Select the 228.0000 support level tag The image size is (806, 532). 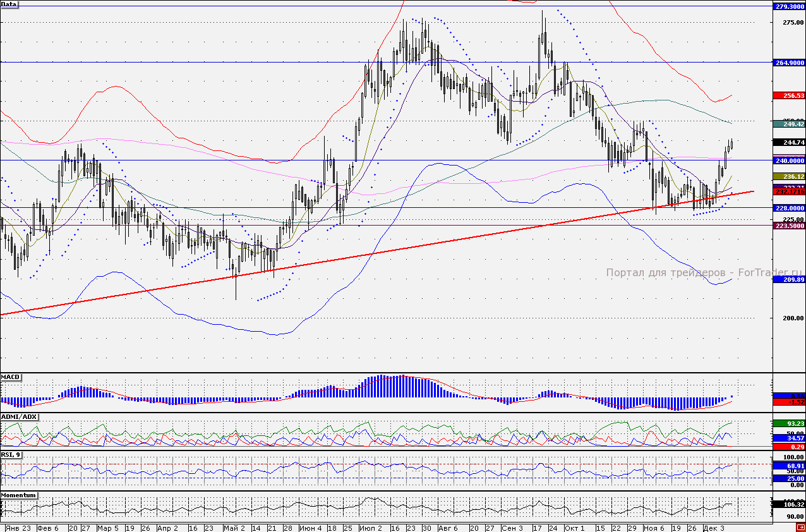(x=788, y=208)
